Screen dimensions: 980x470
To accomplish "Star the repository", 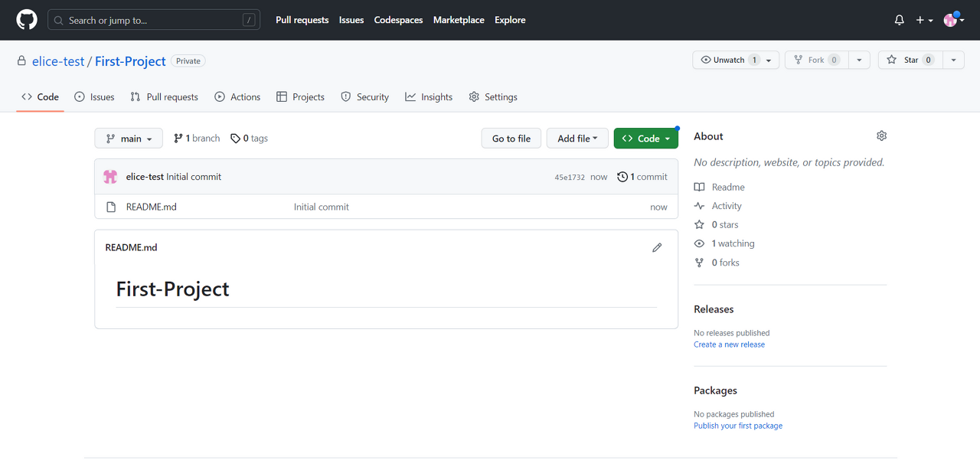I will (x=910, y=60).
